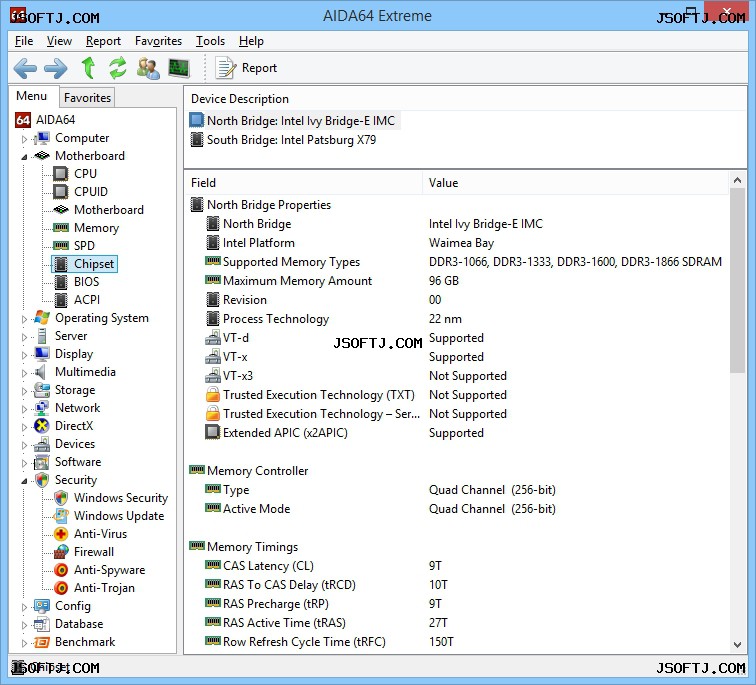This screenshot has height=685, width=756.
Task: Select the Maximum Memory Amount row
Action: 458,281
